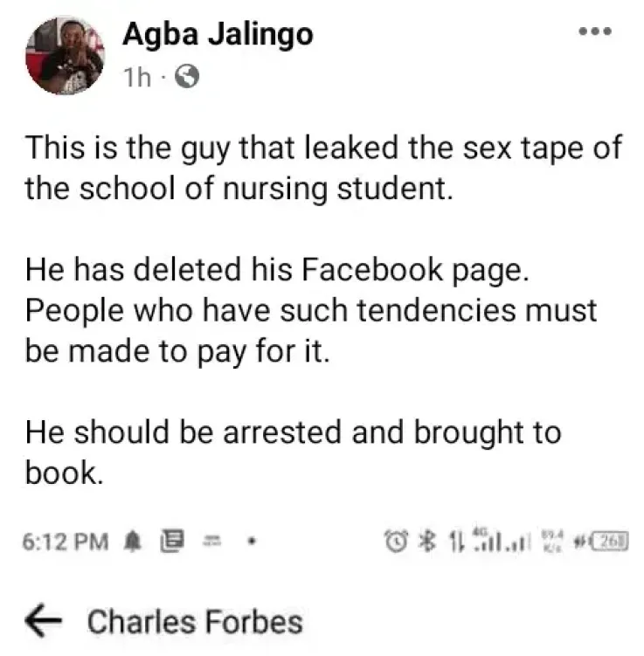Tap the news notification icon in status bar
The width and height of the screenshot is (644, 656).
[x=172, y=541]
